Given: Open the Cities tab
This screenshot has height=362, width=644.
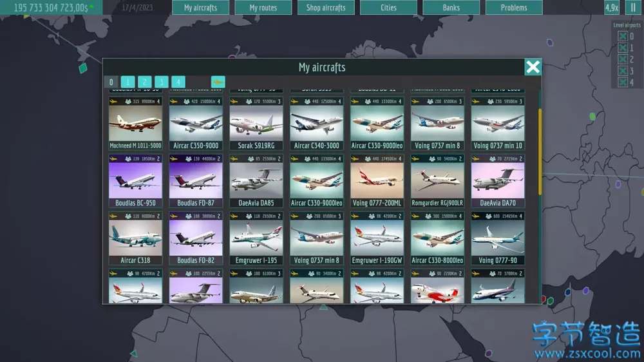Looking at the screenshot, I should coord(388,7).
